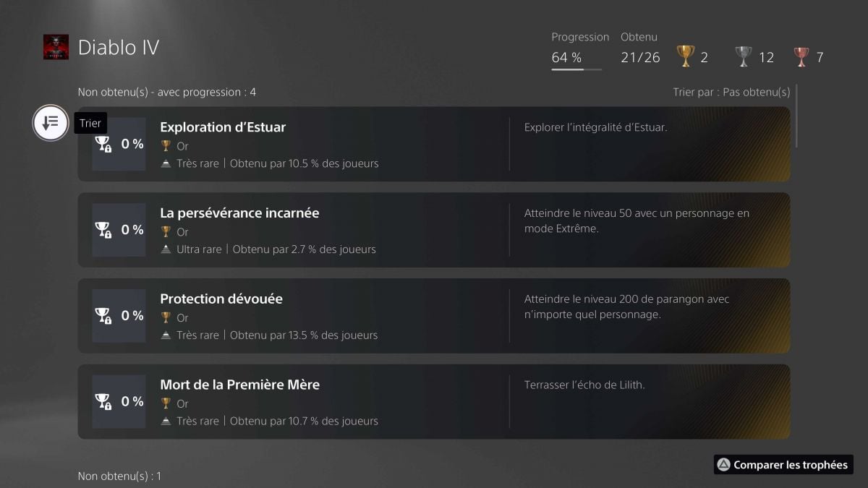This screenshot has width=868, height=488.
Task: Open the La persévérance incarnée trophy entry
Action: 239,213
